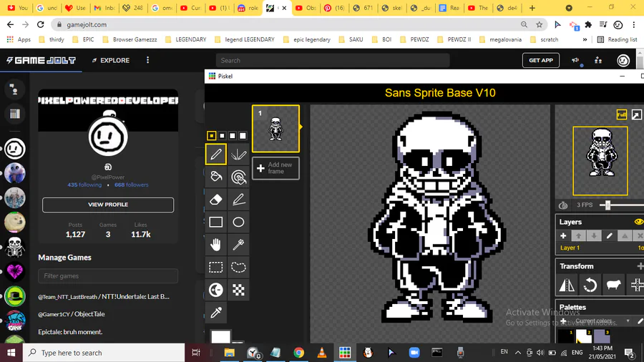Select the Rectangle selection tool
The height and width of the screenshot is (362, 644).
pyautogui.click(x=215, y=267)
